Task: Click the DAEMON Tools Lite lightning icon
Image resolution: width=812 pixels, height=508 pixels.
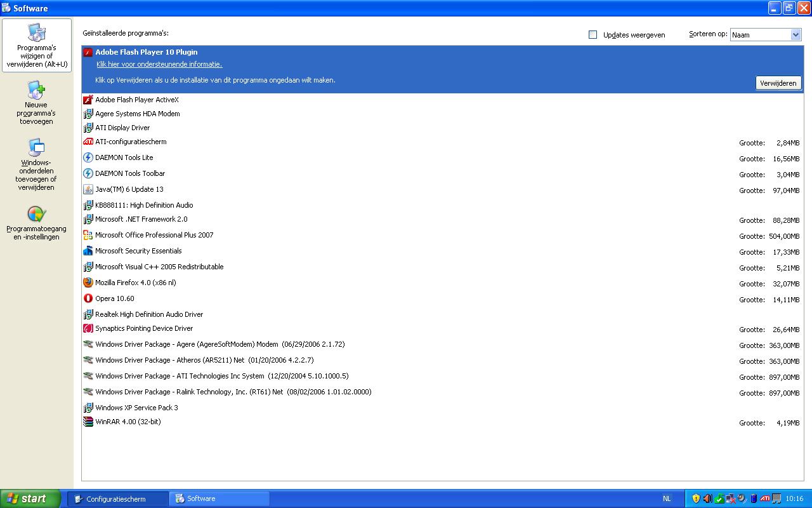Action: (x=88, y=157)
